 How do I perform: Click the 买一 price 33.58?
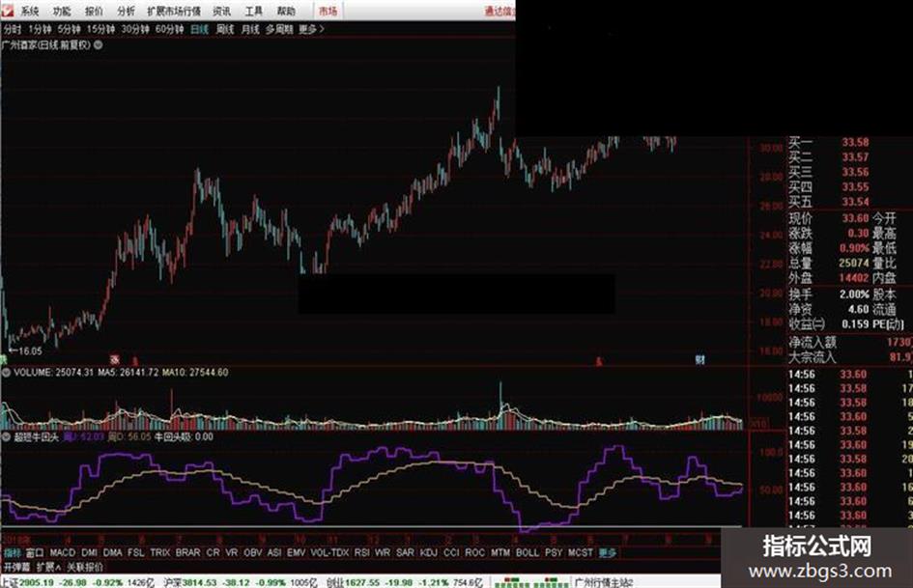click(x=855, y=142)
